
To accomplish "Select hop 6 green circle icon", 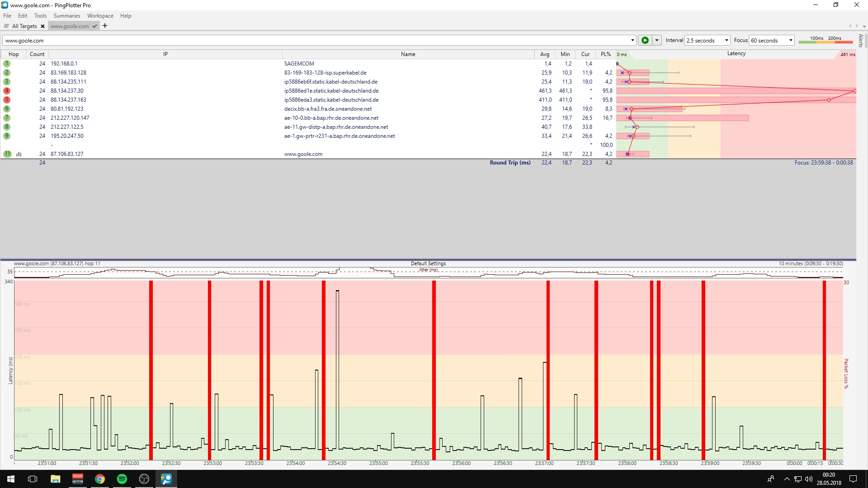I will pyautogui.click(x=7, y=109).
